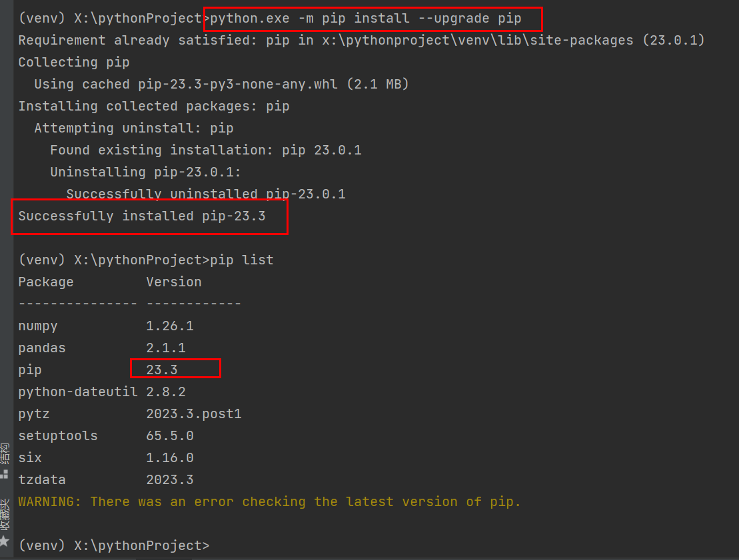The height and width of the screenshot is (560, 739).
Task: Click the 'Successfully installed pip-23.3' line
Action: (x=141, y=216)
